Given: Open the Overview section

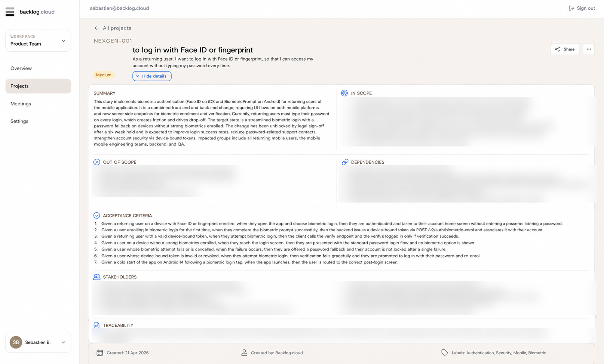Looking at the screenshot, I should point(21,68).
